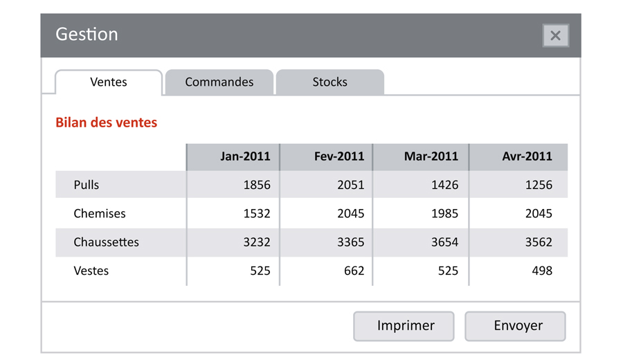The image size is (623, 364).
Task: Switch to the Ventes tab
Action: pyautogui.click(x=109, y=82)
